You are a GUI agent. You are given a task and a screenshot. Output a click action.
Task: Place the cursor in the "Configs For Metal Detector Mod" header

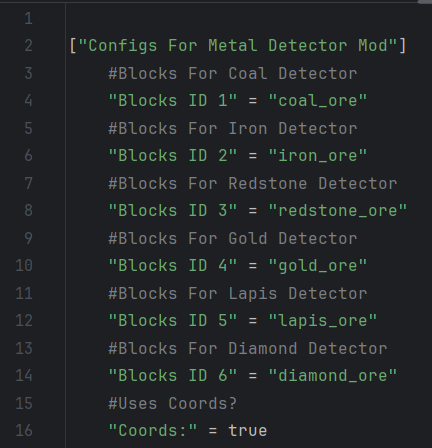pyautogui.click(x=238, y=46)
